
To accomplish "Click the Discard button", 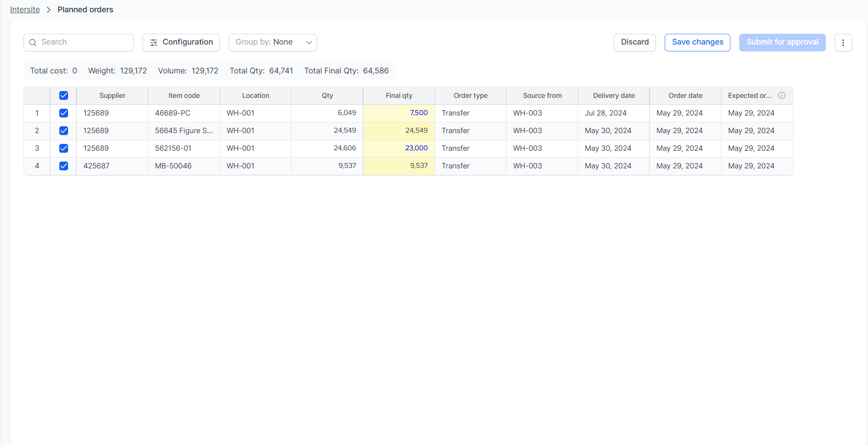I will pos(635,43).
